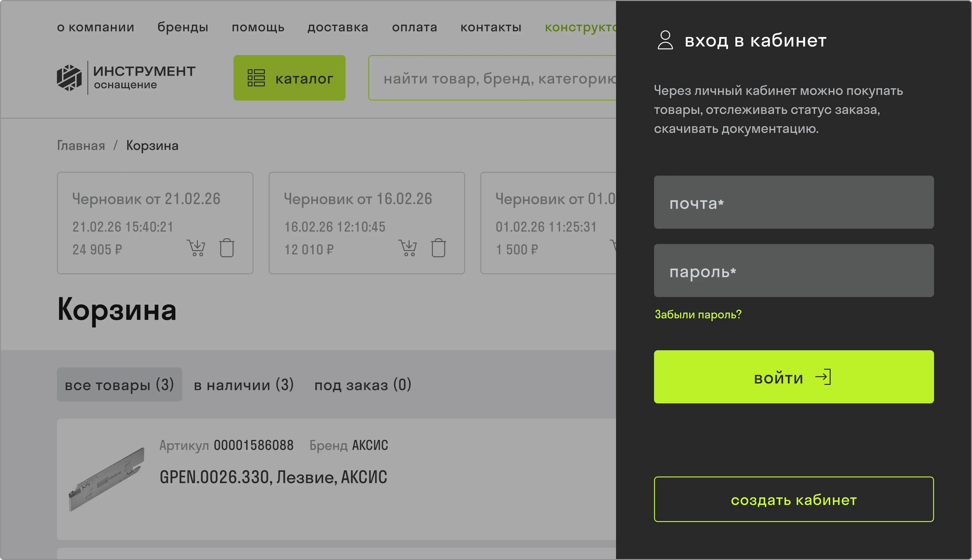
Task: Click the partly hidden third draft card title
Action: point(556,199)
